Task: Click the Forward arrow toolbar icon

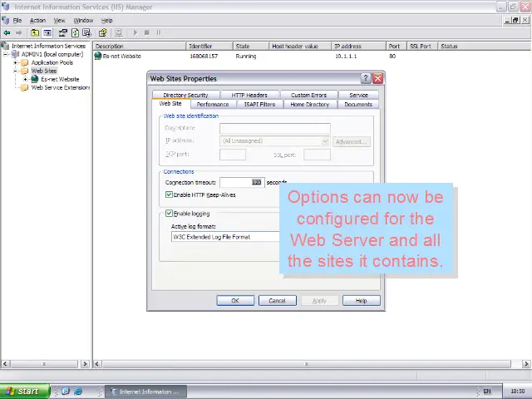Action: [x=18, y=33]
